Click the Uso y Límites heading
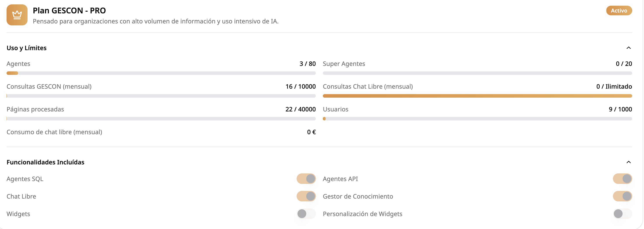644x229 pixels. click(x=26, y=48)
